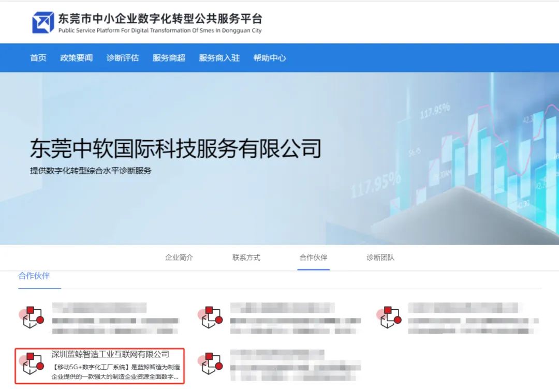
Task: Click the platform logo icon in header
Action: click(x=43, y=22)
